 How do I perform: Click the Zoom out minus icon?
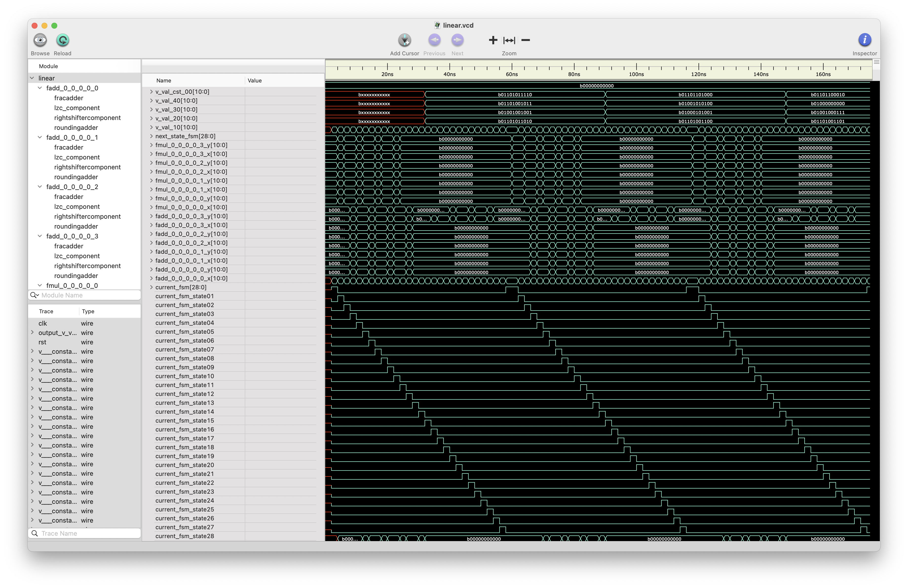(525, 40)
